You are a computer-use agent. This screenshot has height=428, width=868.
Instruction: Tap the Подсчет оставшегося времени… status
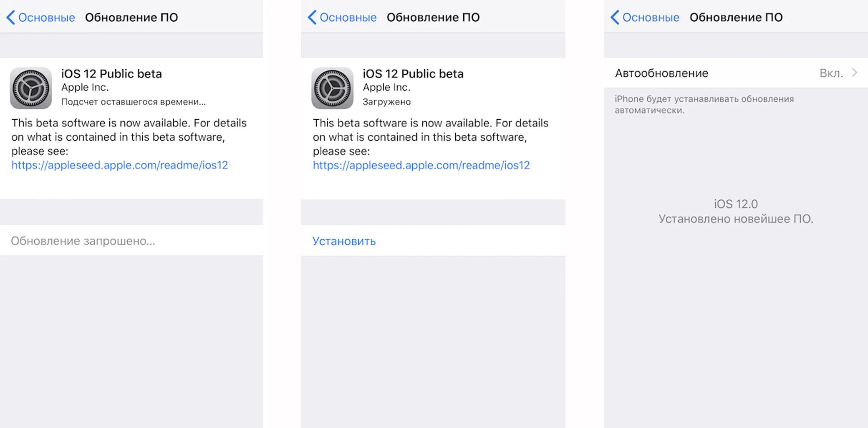tap(134, 102)
